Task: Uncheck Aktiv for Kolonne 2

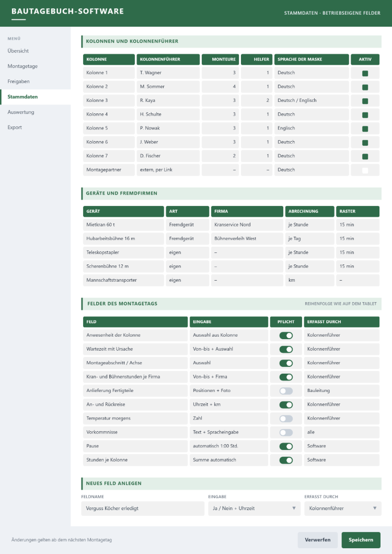Action: [365, 87]
